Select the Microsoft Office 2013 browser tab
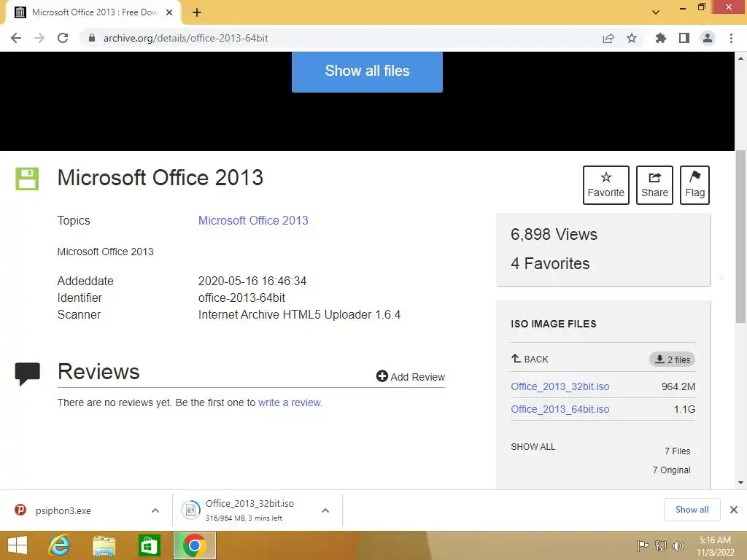The image size is (747, 560). (93, 12)
